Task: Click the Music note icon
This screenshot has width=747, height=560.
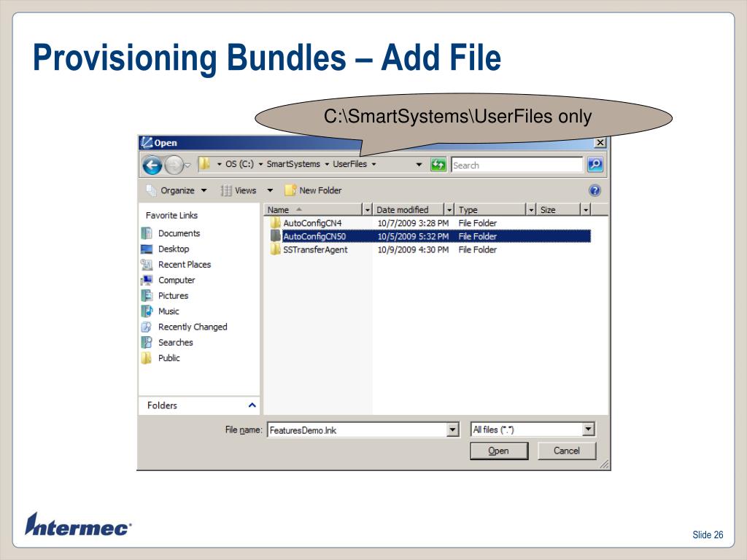Action: pos(147,311)
